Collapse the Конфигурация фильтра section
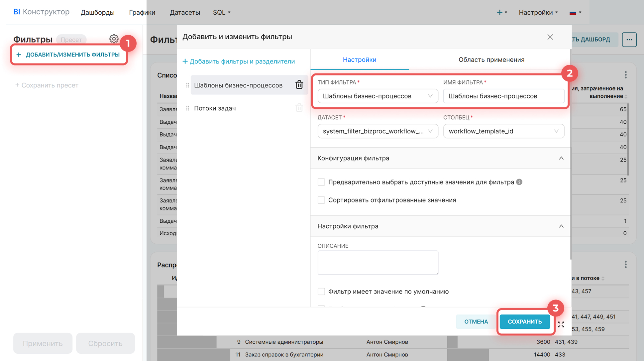The height and width of the screenshot is (361, 644). pos(561,158)
